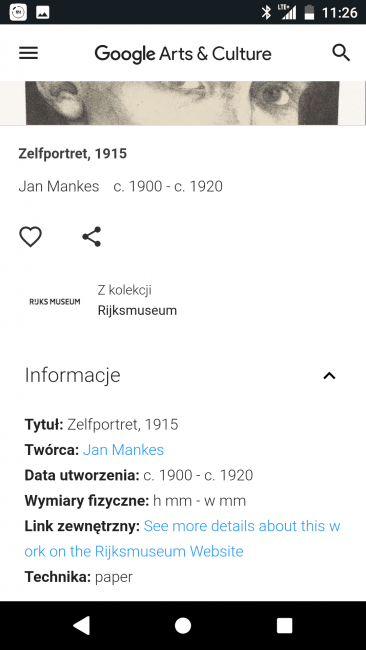The width and height of the screenshot is (366, 650).
Task: Follow the Rijksmuseum Website external link
Action: pos(182,538)
